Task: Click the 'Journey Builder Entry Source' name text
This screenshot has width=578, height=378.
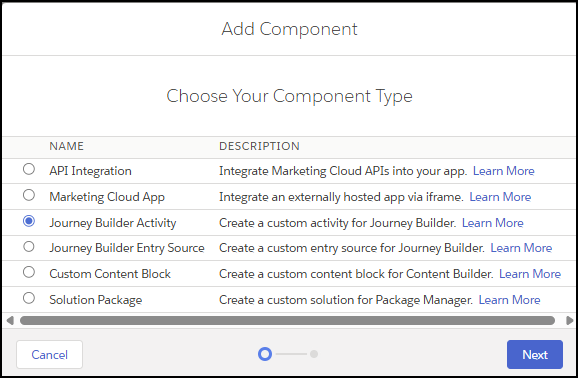Action: click(x=127, y=248)
